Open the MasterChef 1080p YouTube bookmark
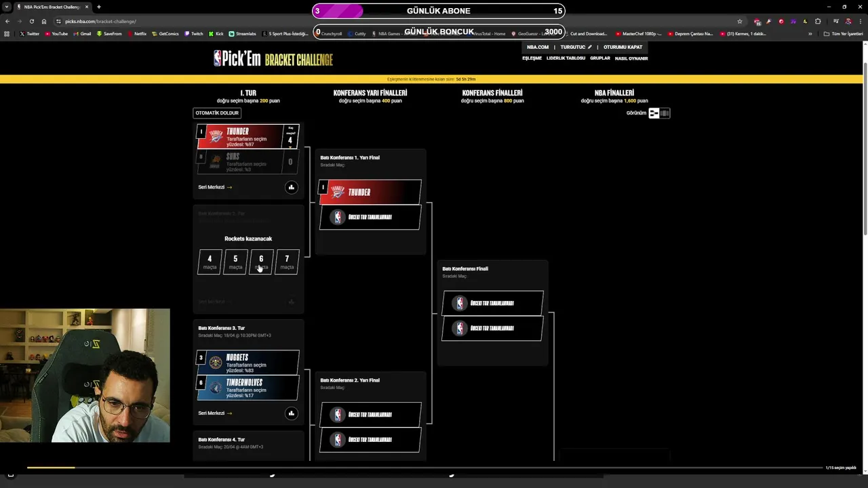868x488 pixels. tap(639, 33)
